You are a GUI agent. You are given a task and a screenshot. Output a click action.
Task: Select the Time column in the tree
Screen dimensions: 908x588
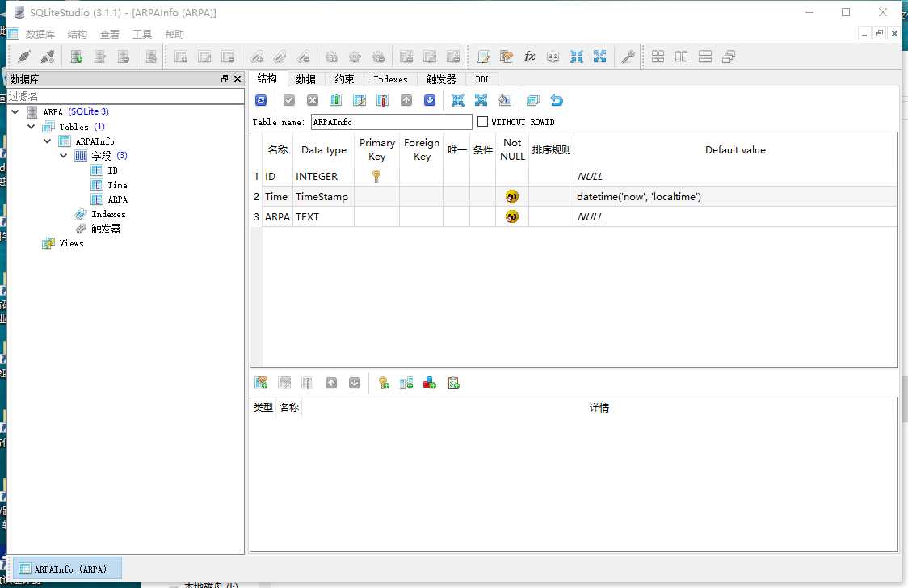click(118, 185)
